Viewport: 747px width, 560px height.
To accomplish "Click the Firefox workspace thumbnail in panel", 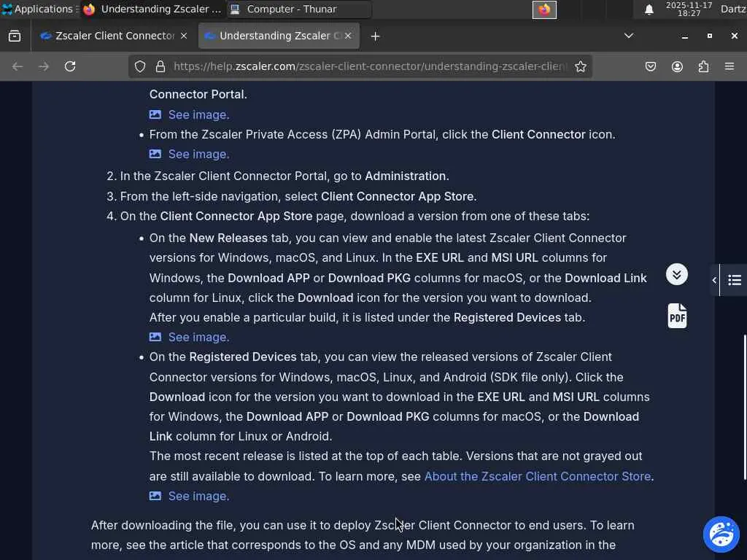I will point(544,9).
